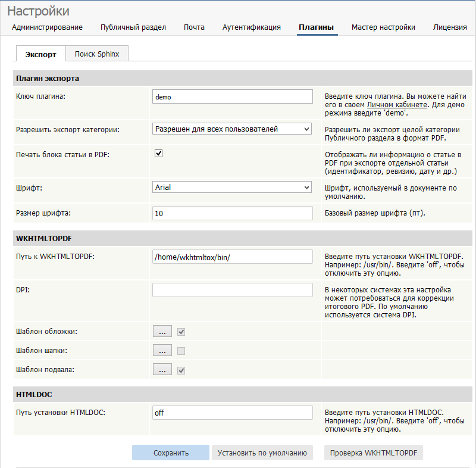The width and height of the screenshot is (476, 468).
Task: Open the 'Лицензия' tab
Action: (450, 27)
